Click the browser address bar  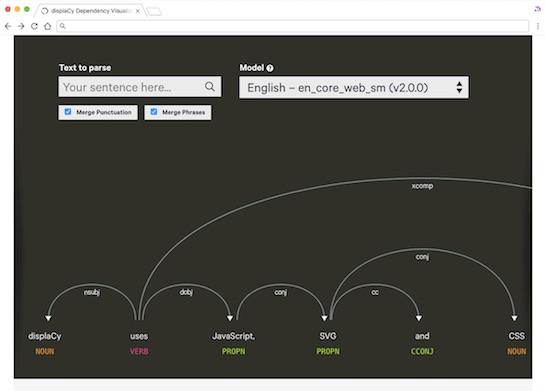293,26
